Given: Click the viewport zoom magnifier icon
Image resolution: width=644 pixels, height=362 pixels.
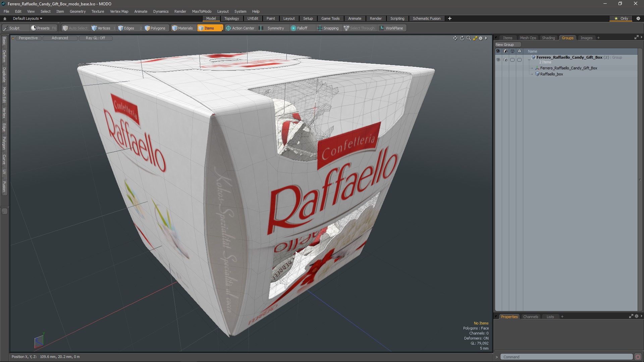Looking at the screenshot, I should 469,38.
